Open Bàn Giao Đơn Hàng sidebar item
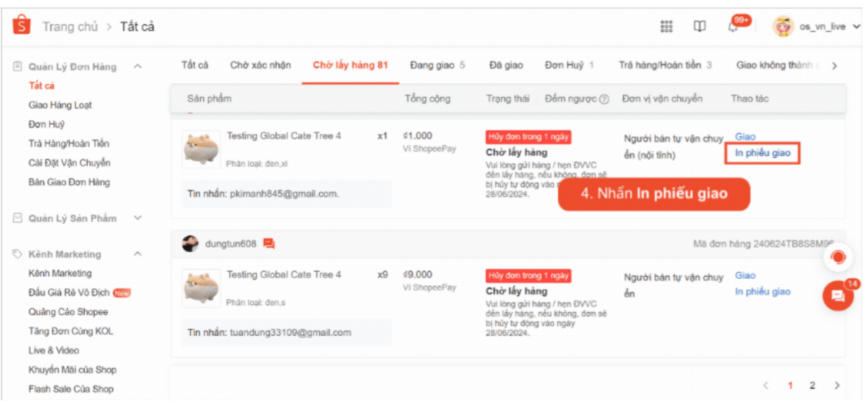 tap(69, 182)
